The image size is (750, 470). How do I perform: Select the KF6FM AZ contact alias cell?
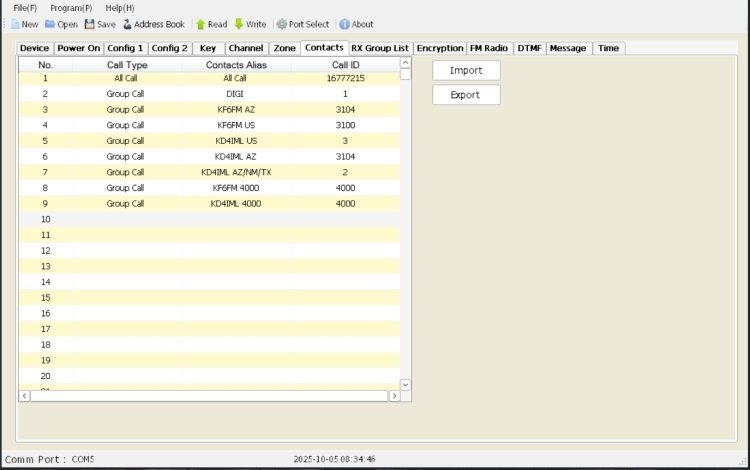click(235, 109)
